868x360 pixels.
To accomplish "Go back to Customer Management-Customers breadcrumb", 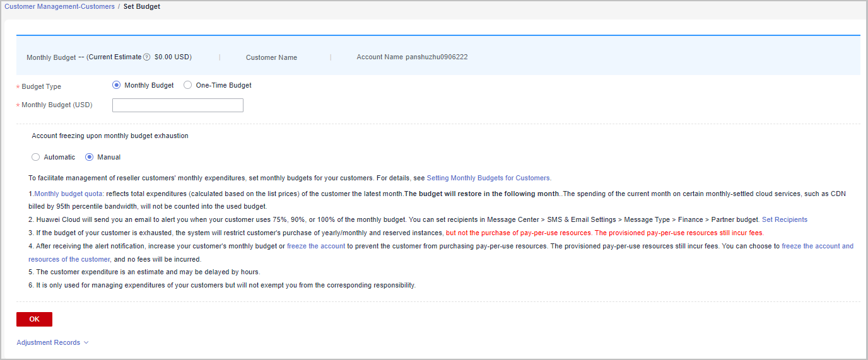I will tap(60, 6).
